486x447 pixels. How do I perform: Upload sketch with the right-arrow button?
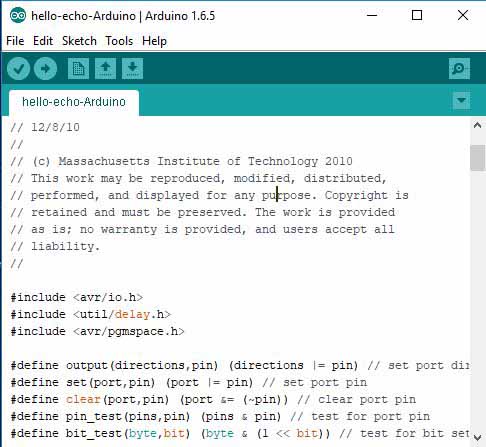(45, 68)
